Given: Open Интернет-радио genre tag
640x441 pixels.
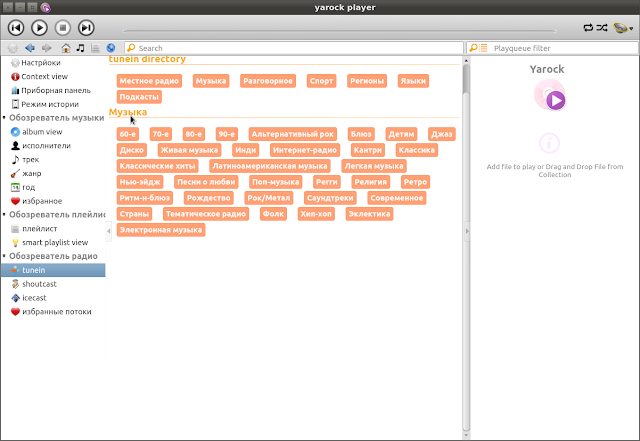Looking at the screenshot, I should click(x=304, y=150).
